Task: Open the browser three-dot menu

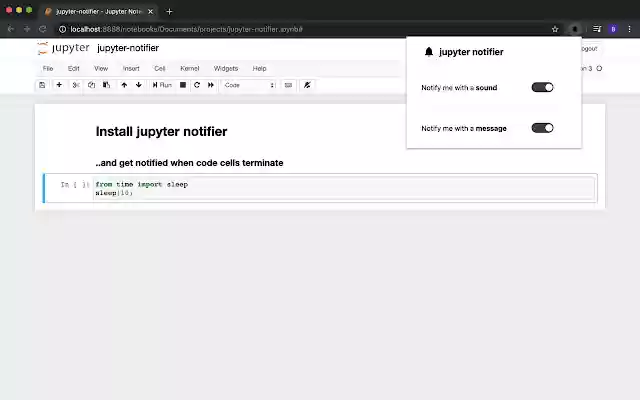Action: [x=629, y=29]
